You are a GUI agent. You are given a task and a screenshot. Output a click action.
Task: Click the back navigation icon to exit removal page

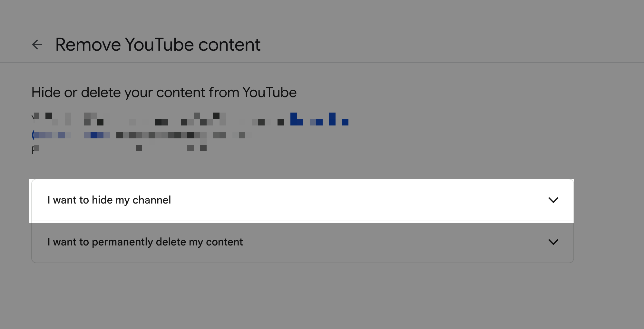(x=37, y=45)
